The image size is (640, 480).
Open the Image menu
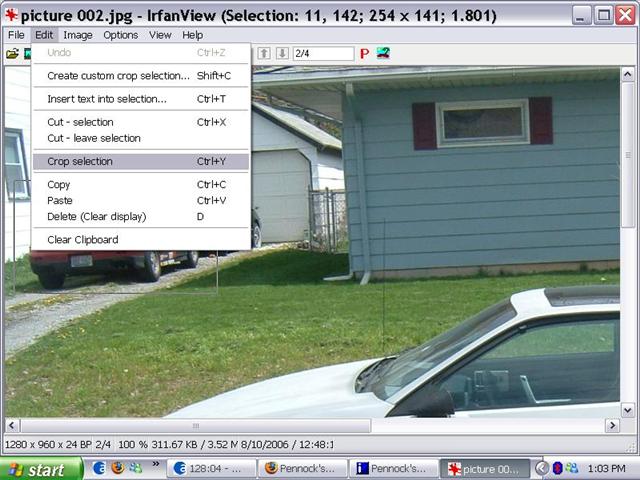(78, 35)
